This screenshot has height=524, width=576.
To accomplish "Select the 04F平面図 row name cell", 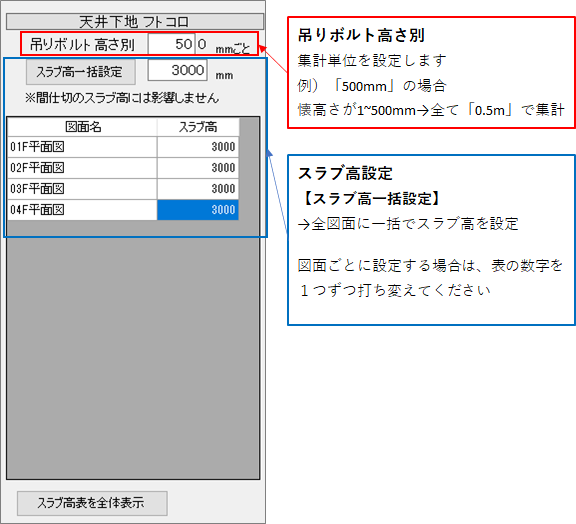I will pos(82,210).
